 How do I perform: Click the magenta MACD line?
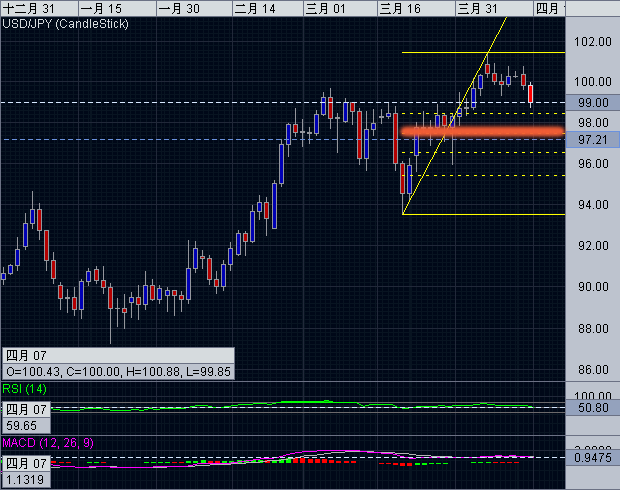(293, 458)
